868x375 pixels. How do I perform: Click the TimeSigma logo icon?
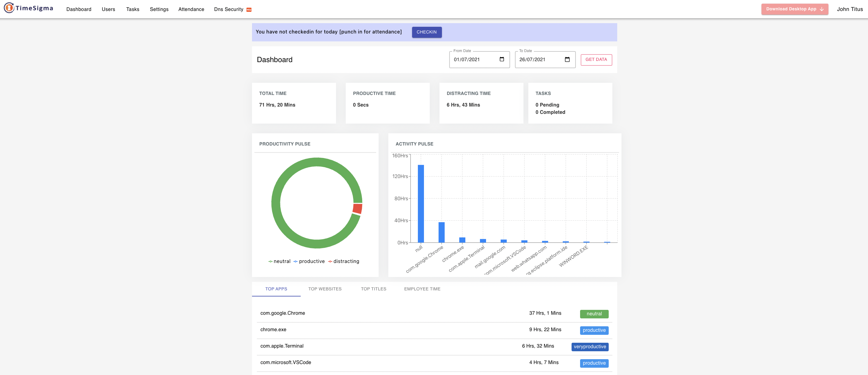pos(9,8)
